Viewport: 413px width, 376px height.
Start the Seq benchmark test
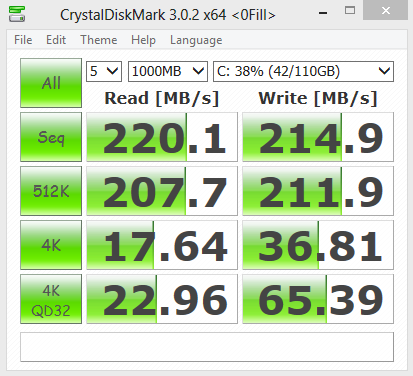(x=51, y=137)
